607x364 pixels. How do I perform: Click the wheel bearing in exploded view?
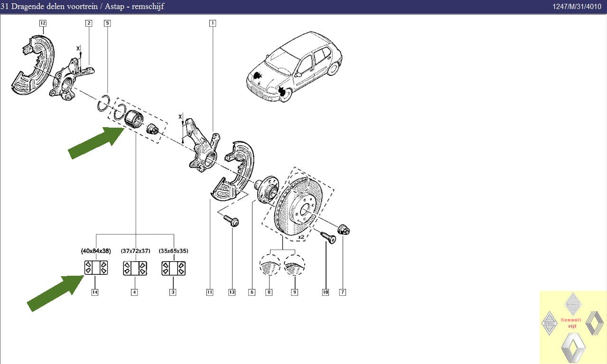[132, 120]
